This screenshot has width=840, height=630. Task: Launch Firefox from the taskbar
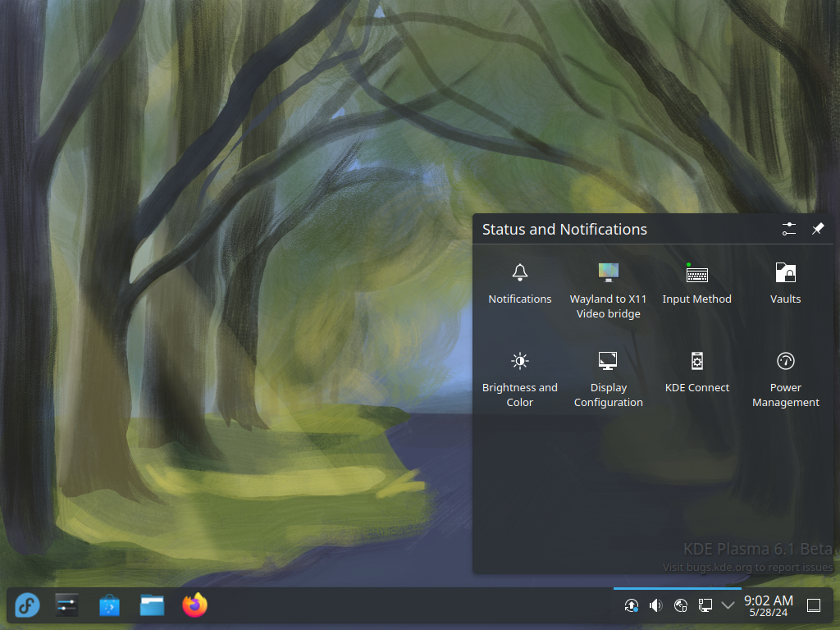tap(194, 605)
